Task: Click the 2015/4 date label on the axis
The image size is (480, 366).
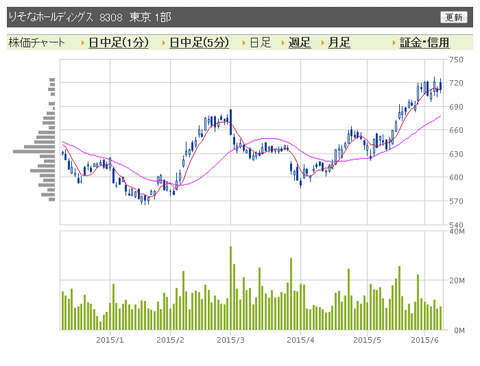Action: [x=300, y=340]
